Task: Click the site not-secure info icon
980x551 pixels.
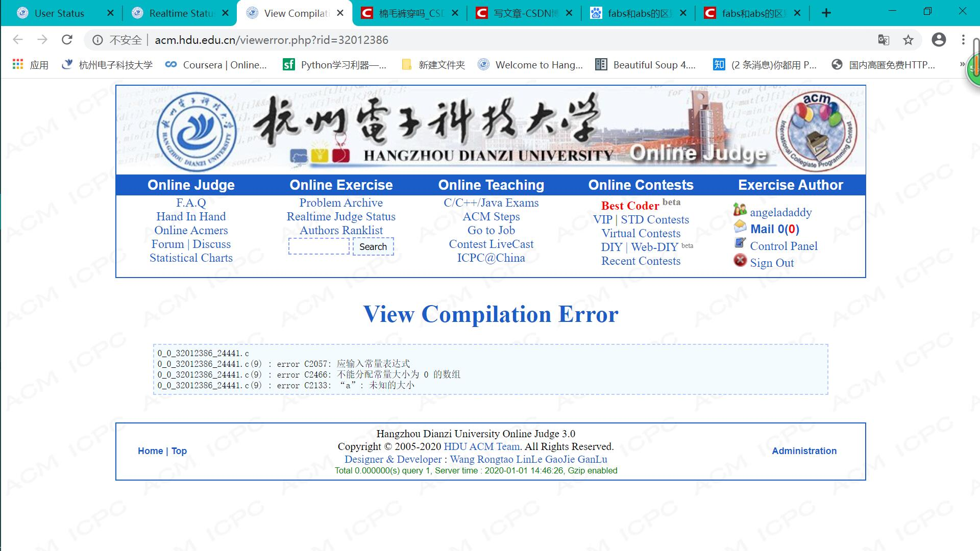Action: pos(98,40)
